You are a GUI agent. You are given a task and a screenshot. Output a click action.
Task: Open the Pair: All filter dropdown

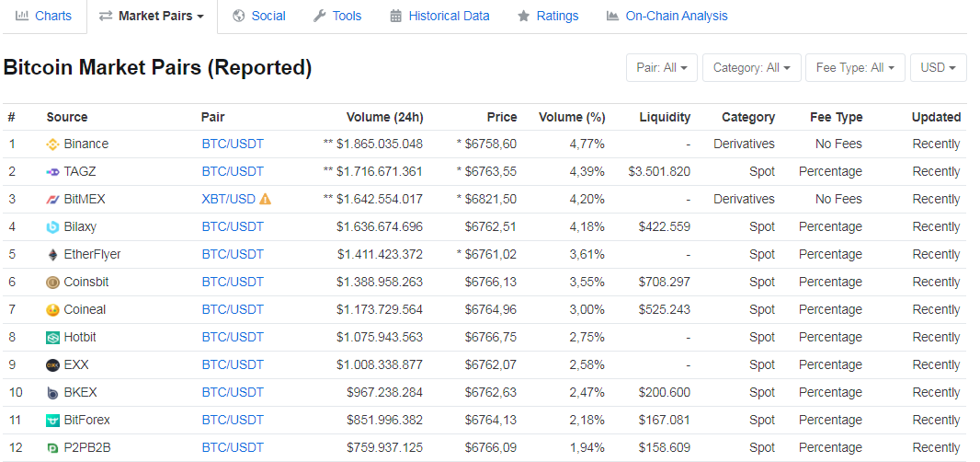click(662, 68)
